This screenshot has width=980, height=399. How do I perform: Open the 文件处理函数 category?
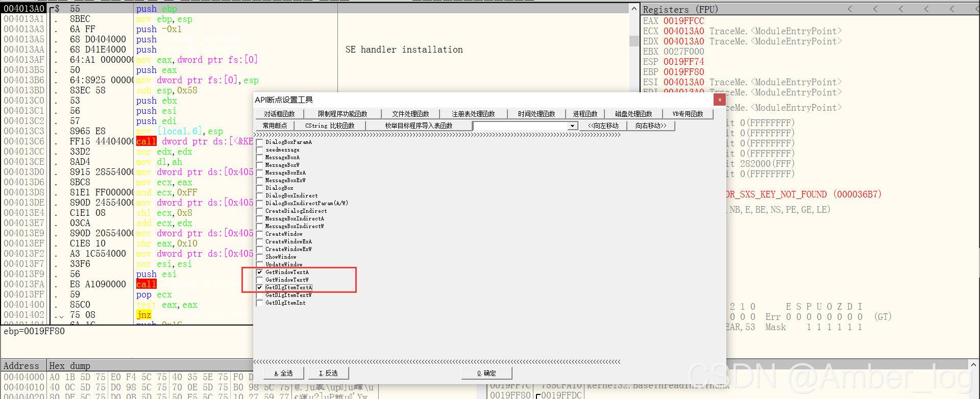pyautogui.click(x=410, y=114)
